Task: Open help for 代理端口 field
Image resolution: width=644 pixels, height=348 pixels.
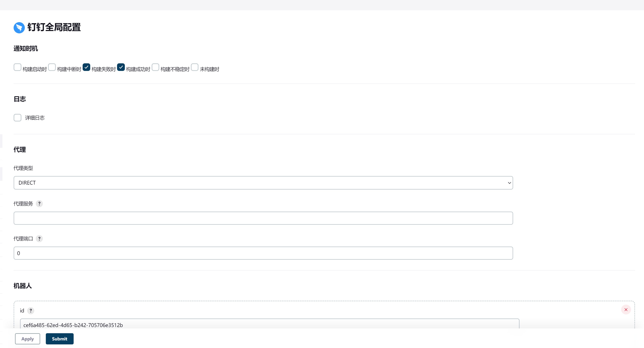Action: click(39, 239)
